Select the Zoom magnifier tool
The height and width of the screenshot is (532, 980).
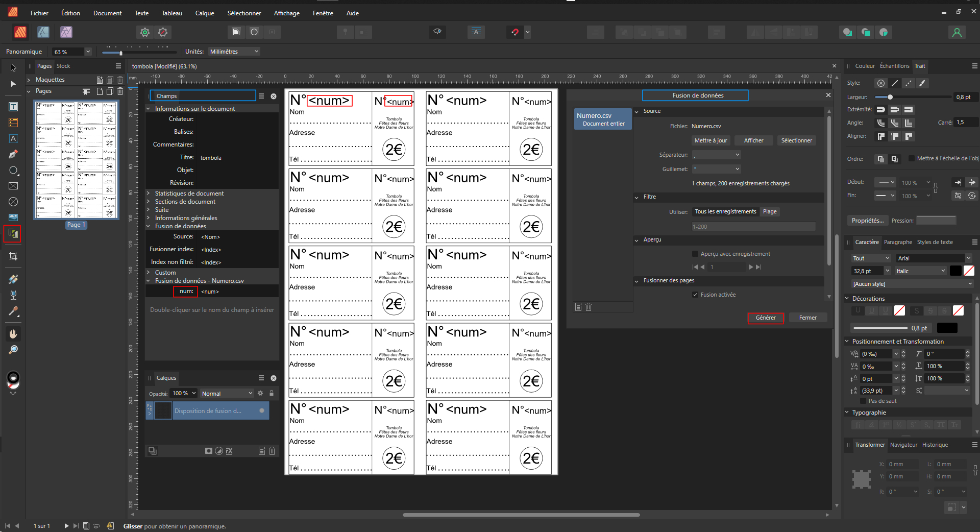tap(13, 350)
